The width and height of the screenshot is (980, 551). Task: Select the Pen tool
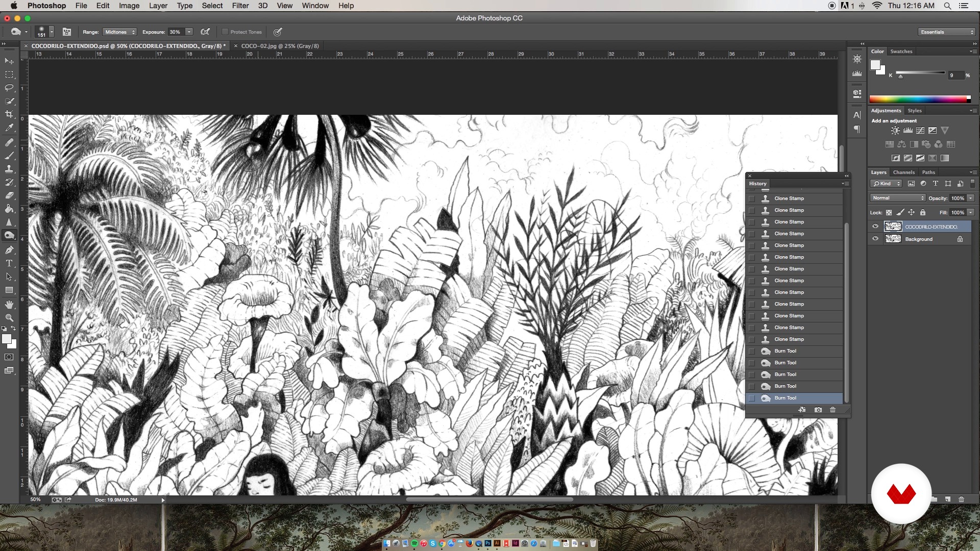tap(9, 250)
